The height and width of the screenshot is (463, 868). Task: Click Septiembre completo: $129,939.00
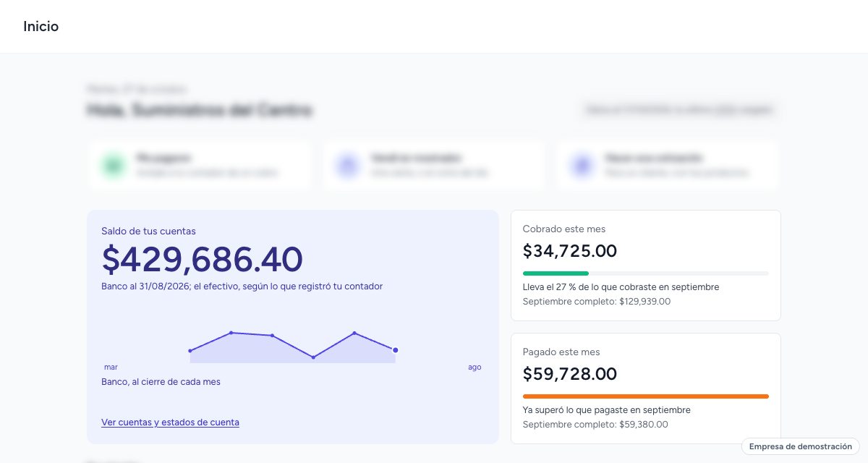[x=597, y=302]
